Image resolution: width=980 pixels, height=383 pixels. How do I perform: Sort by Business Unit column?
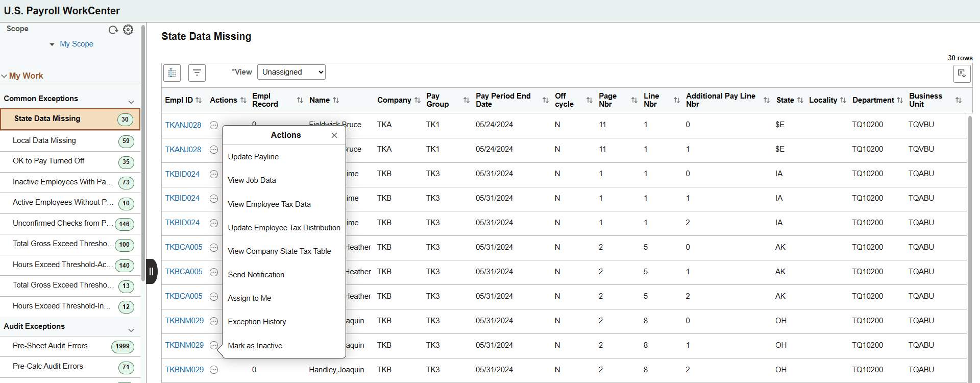click(x=959, y=100)
